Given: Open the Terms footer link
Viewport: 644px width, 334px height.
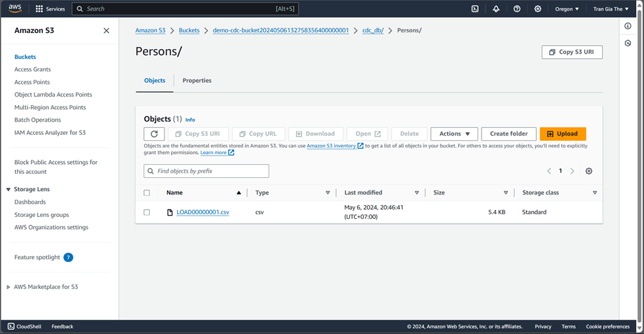Looking at the screenshot, I should point(569,327).
